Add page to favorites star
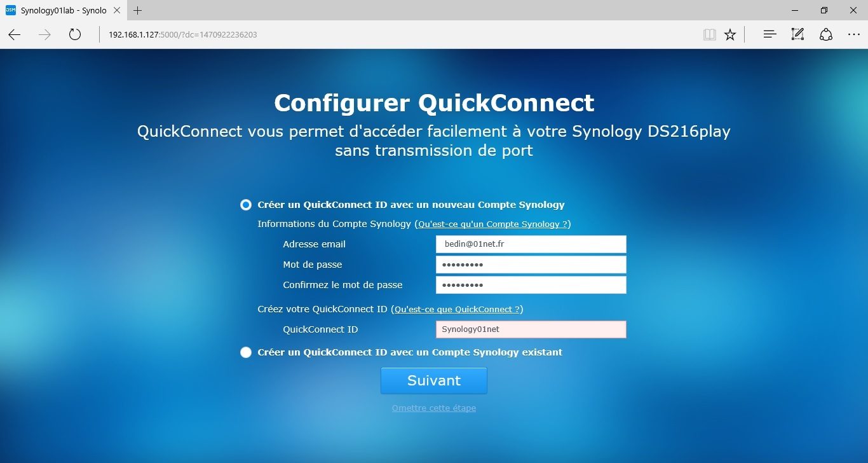The height and width of the screenshot is (463, 868). click(730, 34)
